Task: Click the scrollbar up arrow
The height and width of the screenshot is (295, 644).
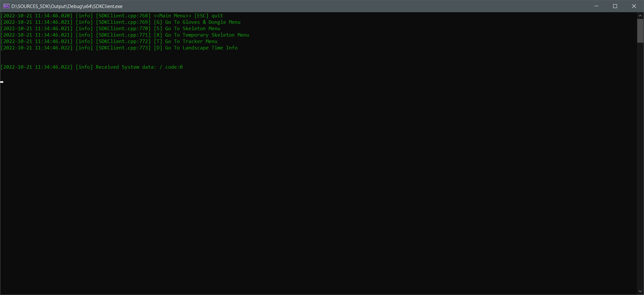Action: 640,15
